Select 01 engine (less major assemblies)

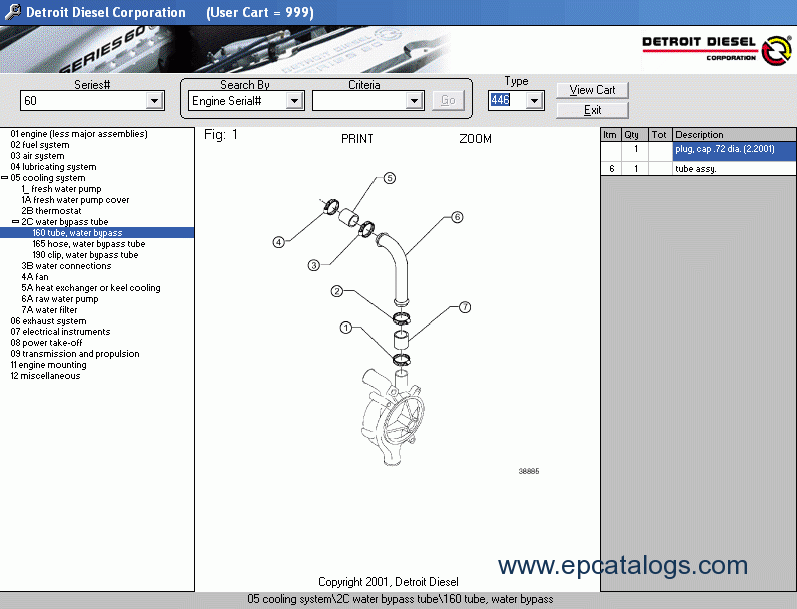pos(79,134)
